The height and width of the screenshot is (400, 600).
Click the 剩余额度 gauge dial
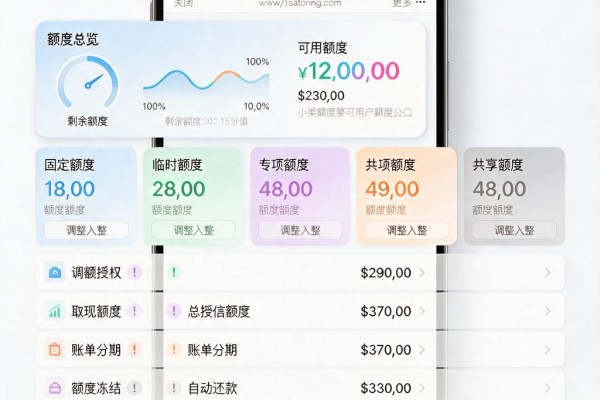click(88, 82)
